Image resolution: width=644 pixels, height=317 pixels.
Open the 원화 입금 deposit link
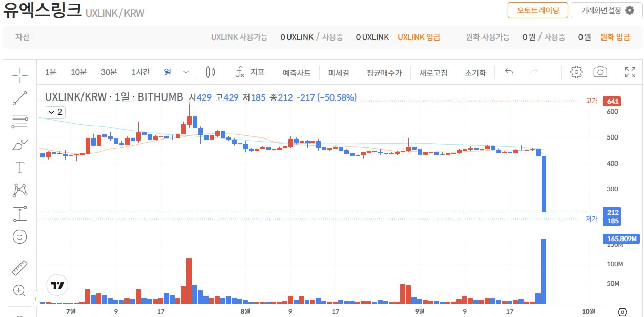(x=615, y=37)
